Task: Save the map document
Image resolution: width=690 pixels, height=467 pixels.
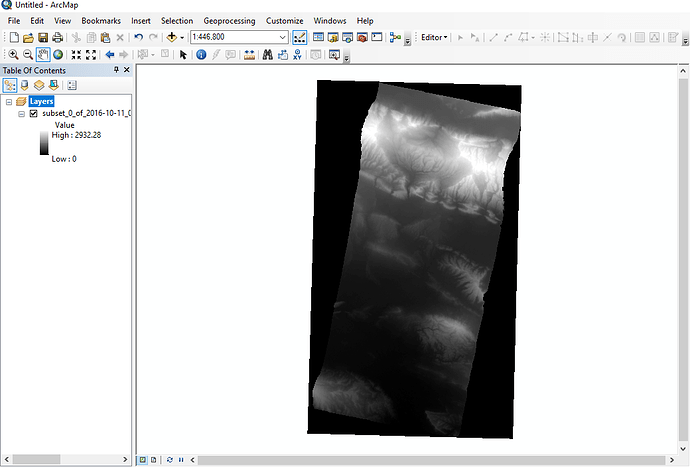Action: tap(43, 38)
